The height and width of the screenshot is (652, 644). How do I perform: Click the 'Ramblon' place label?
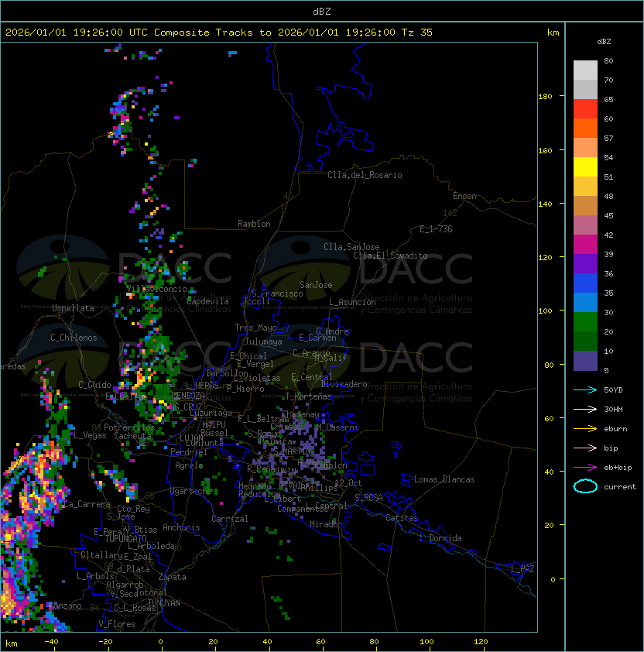coord(254,224)
